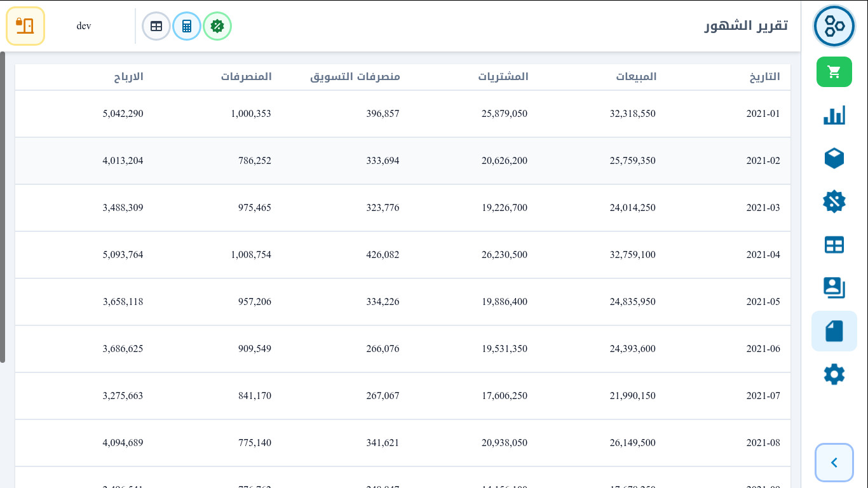This screenshot has width=868, height=488.
Task: Click the المبيعات column header
Action: (x=636, y=77)
